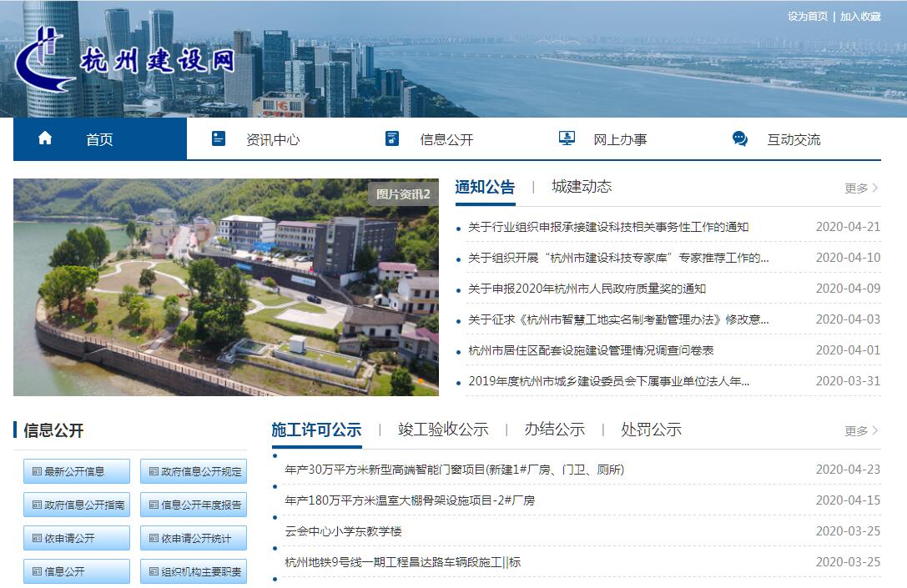Click the 杭州建设网 site logo
Screen dimensions: 907x588
pyautogui.click(x=124, y=60)
